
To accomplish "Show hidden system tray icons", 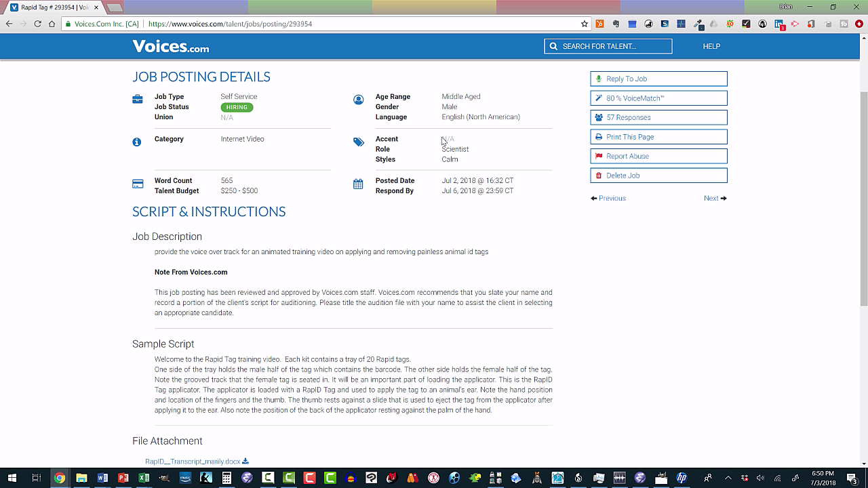I will (728, 478).
